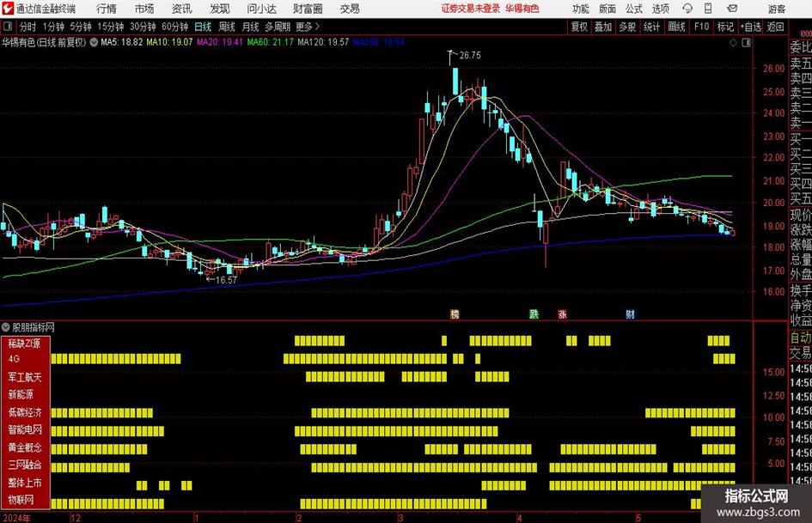Open the 选项 menu
Viewport: 812px width, 523px height.
[660, 9]
